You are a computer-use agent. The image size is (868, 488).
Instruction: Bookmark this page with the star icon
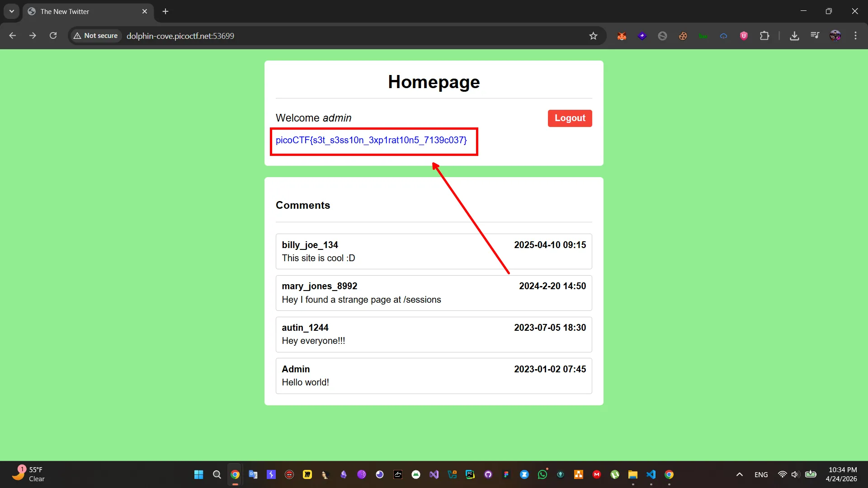click(593, 36)
